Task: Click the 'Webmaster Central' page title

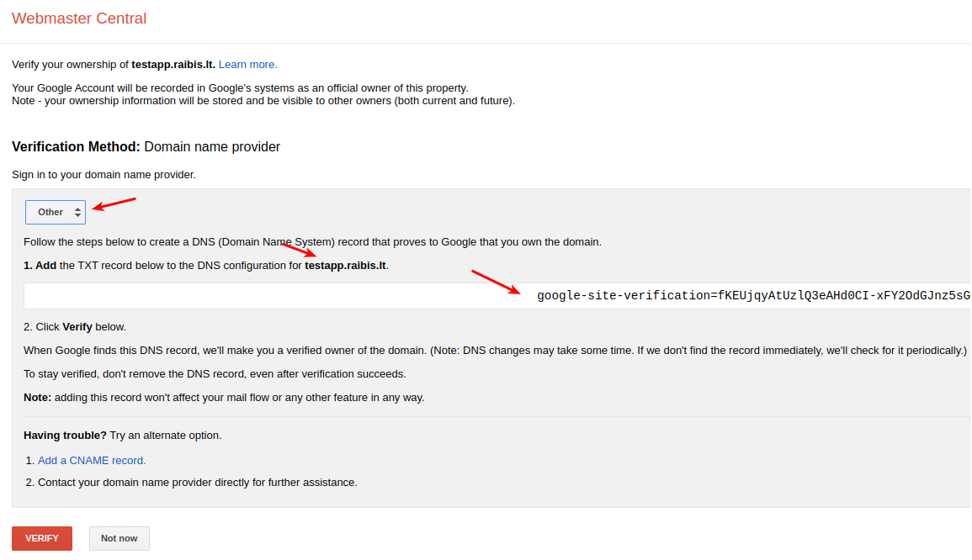Action: tap(79, 18)
